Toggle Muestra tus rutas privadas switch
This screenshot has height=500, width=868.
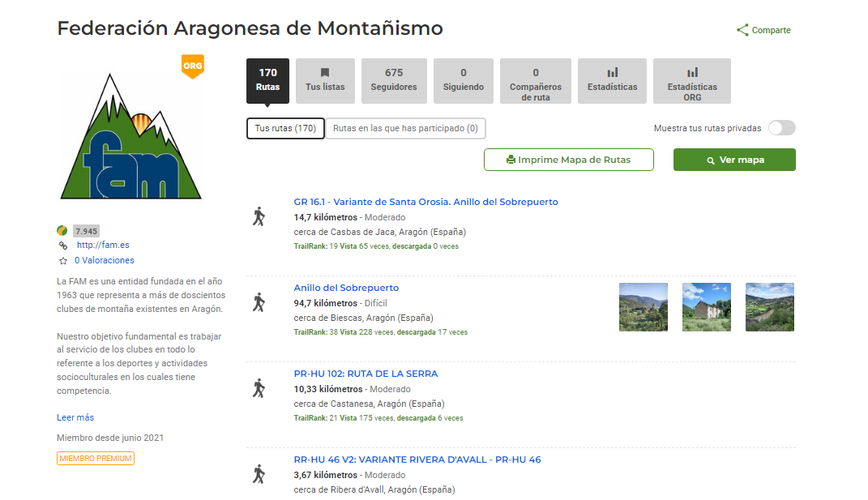[781, 128]
